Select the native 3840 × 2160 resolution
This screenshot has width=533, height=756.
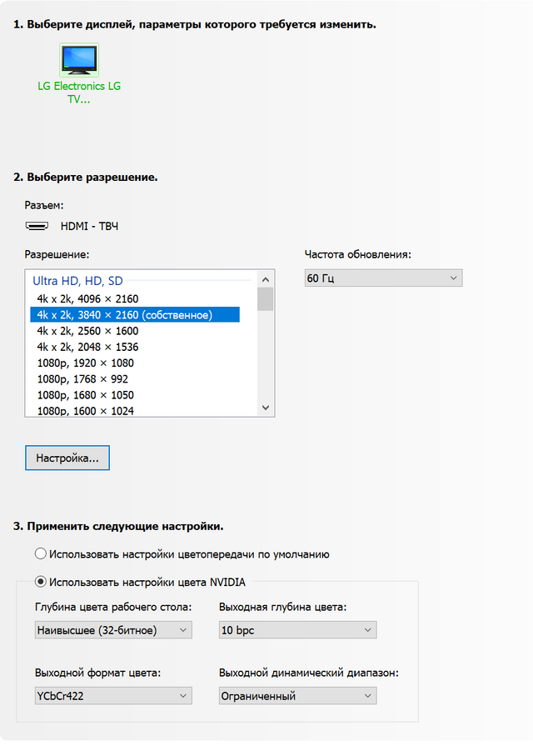click(124, 315)
